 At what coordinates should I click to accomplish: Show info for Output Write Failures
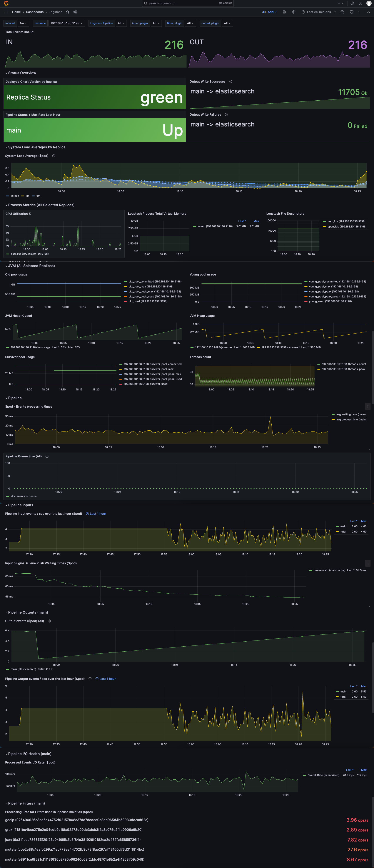(x=226, y=115)
